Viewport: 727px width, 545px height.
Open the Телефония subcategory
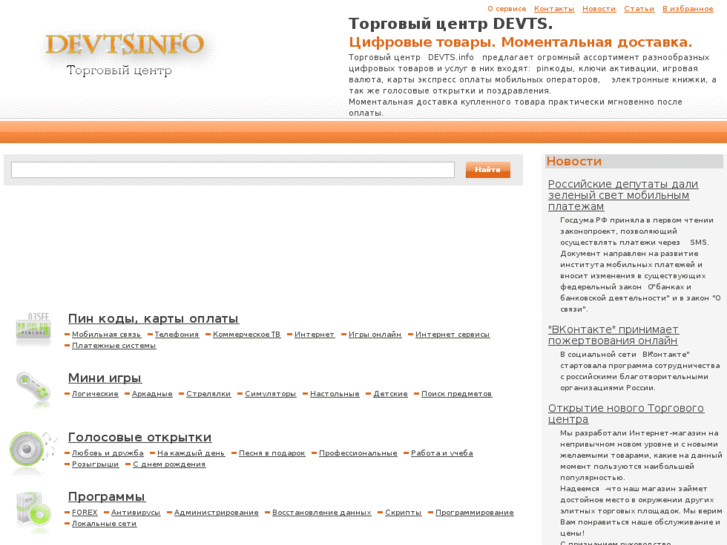(177, 334)
